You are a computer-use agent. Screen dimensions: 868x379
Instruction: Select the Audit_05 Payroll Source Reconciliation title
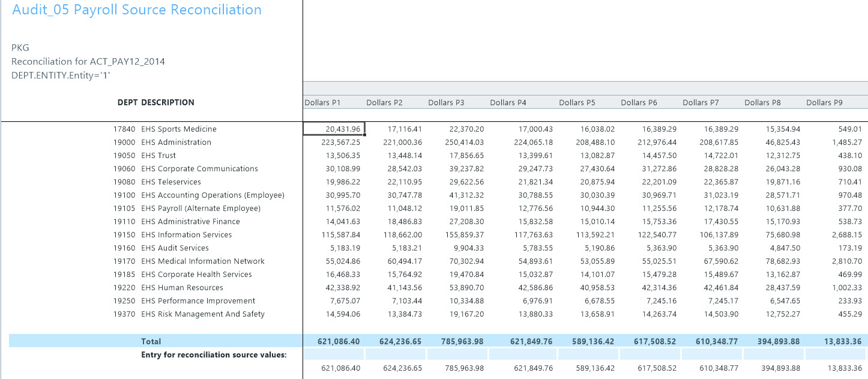click(137, 10)
